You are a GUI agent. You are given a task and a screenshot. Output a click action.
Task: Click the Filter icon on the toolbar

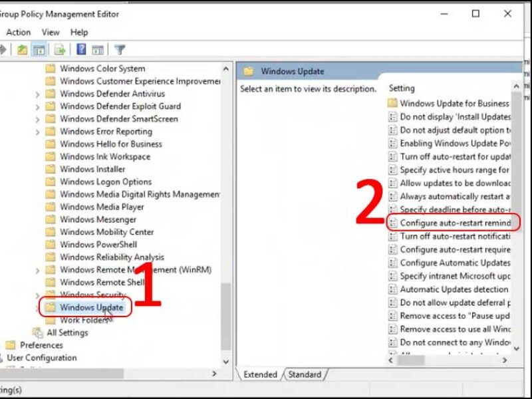pos(118,49)
